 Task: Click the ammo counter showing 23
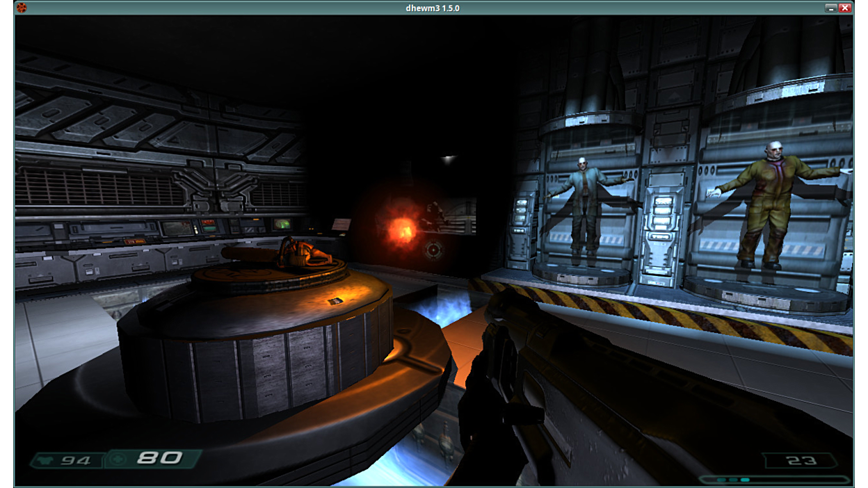pos(800,460)
